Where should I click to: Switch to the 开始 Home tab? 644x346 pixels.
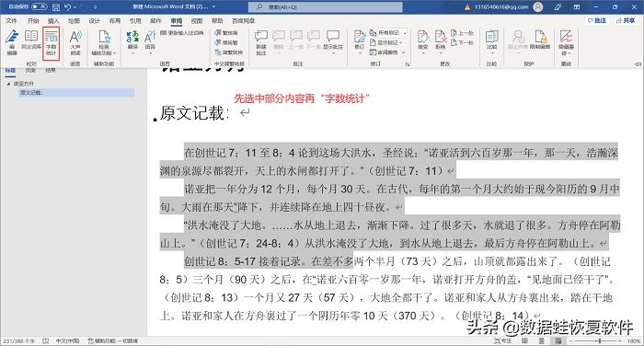pyautogui.click(x=33, y=20)
